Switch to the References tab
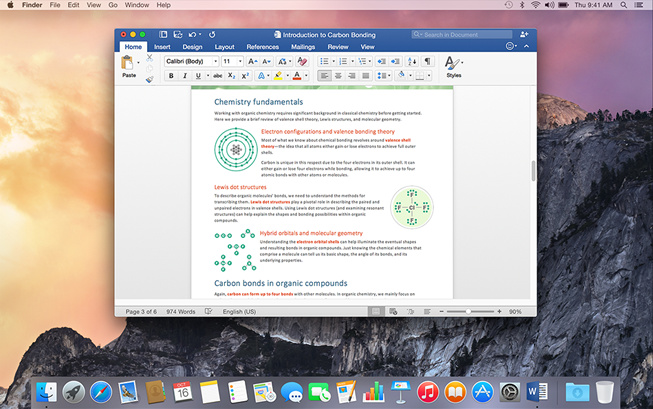This screenshot has height=409, width=653. (262, 47)
